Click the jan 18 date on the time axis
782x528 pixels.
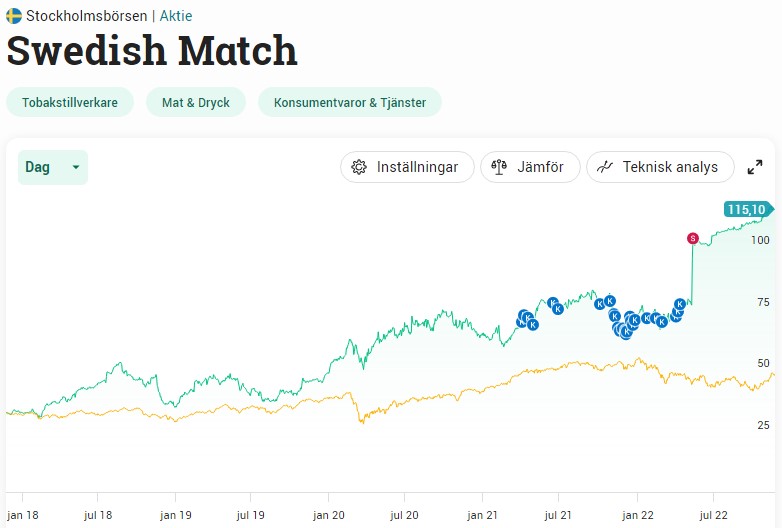[x=22, y=514]
